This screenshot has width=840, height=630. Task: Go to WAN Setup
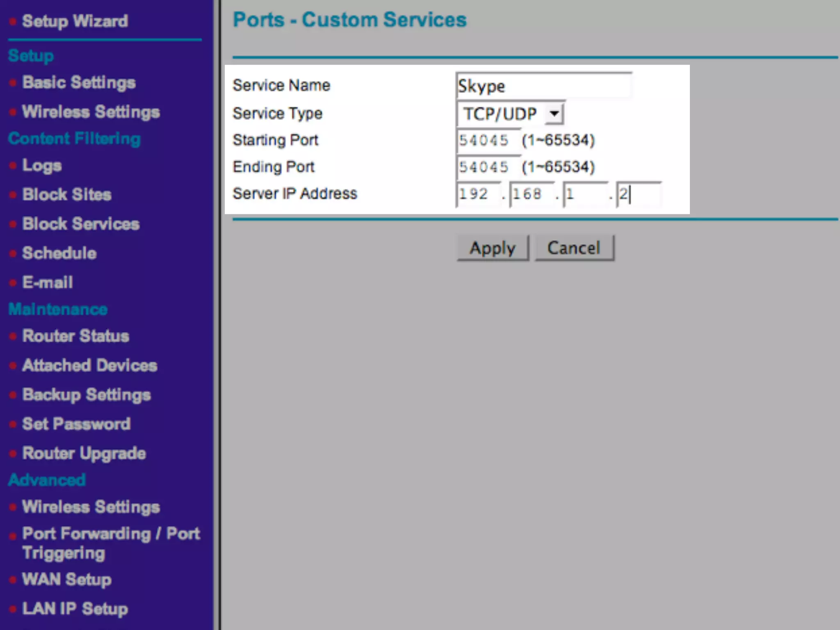pos(67,580)
